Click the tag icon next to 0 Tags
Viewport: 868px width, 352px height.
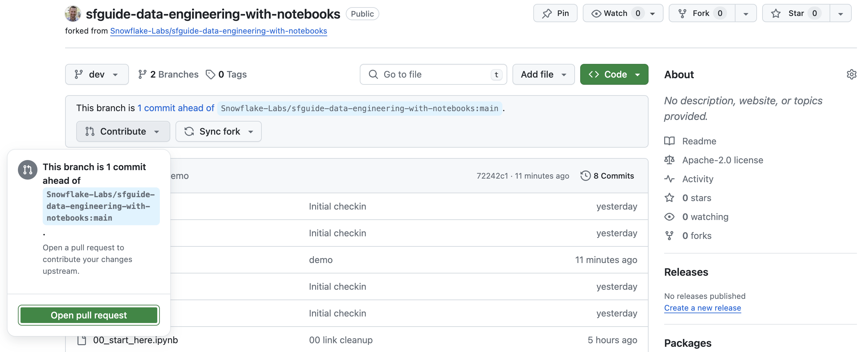211,74
